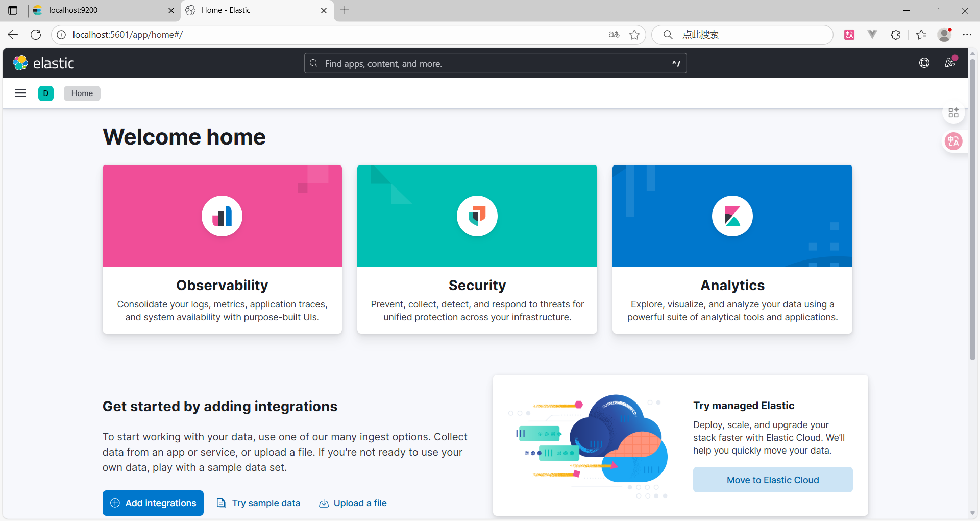Click the Security shield icon
This screenshot has height=521, width=980.
tap(477, 216)
